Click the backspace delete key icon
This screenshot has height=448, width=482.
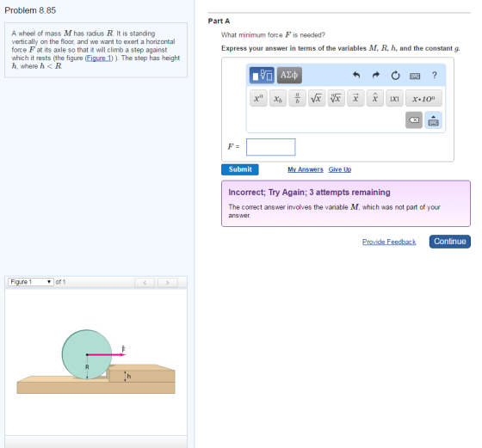[x=414, y=120]
